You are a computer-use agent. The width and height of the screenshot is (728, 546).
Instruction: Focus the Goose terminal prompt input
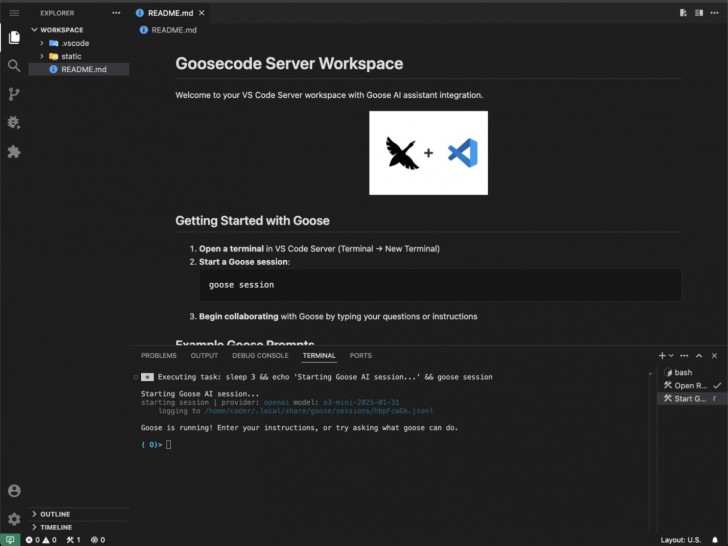tap(169, 445)
